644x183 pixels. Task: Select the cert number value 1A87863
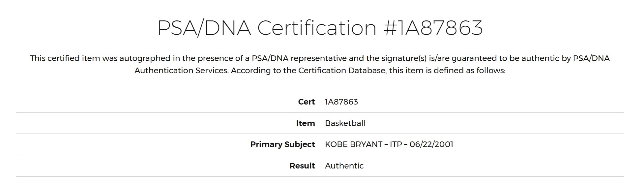(341, 102)
